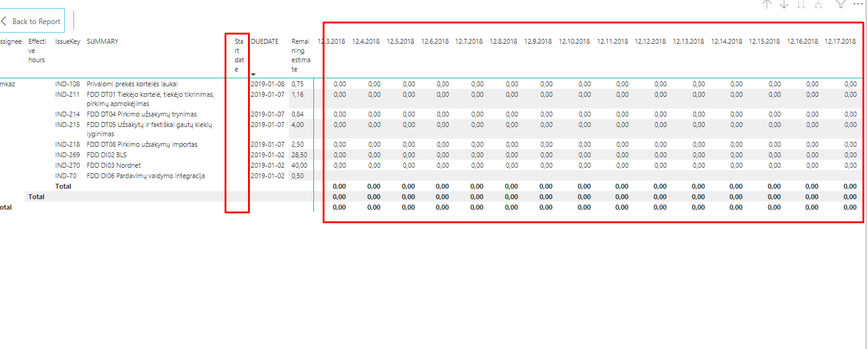Select remaining estimate value 0,75
868x349 pixels.
coord(298,84)
